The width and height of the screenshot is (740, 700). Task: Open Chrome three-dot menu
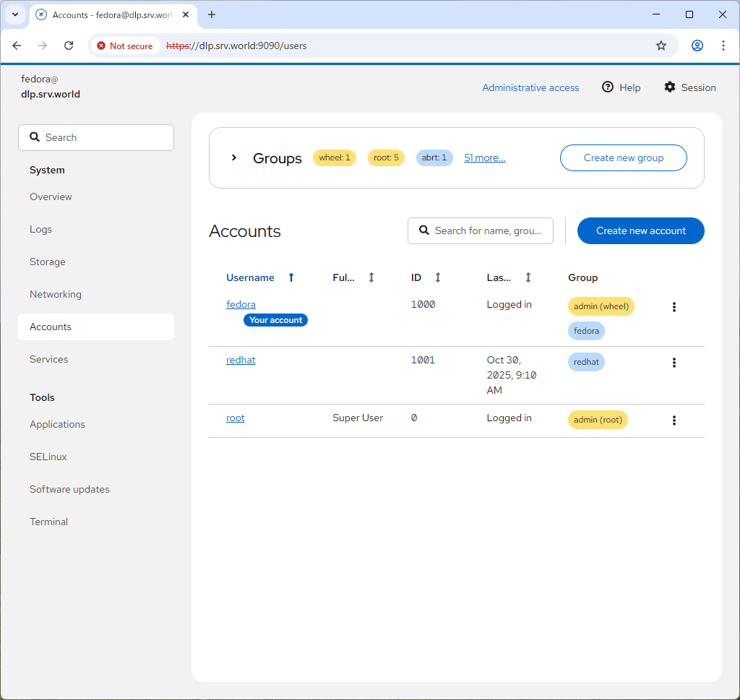[x=723, y=46]
